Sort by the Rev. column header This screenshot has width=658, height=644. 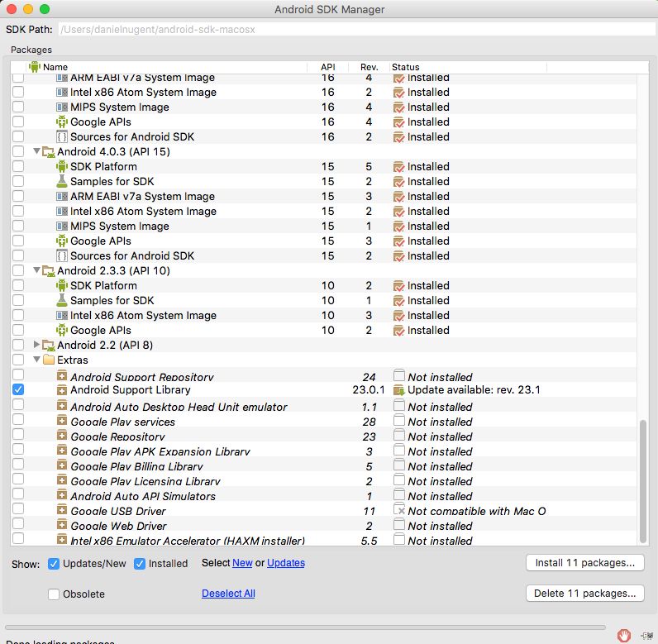pos(369,67)
